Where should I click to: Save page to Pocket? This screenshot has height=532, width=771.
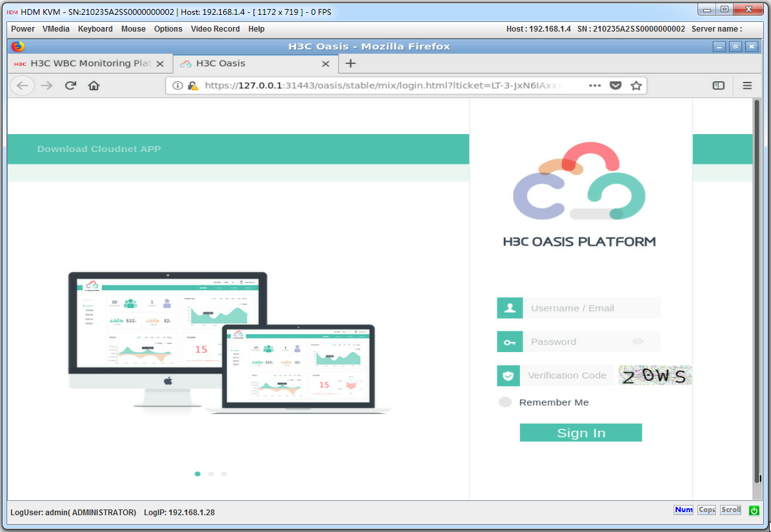point(616,86)
